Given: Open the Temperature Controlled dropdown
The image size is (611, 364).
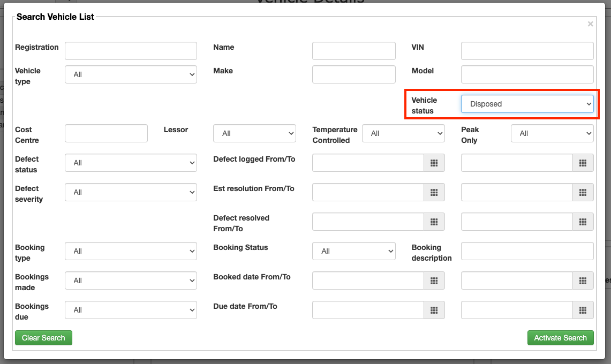Looking at the screenshot, I should tap(403, 133).
